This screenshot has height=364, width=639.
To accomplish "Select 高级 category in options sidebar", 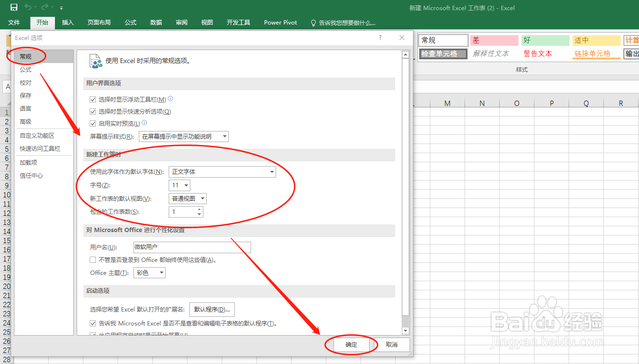I will coord(44,122).
